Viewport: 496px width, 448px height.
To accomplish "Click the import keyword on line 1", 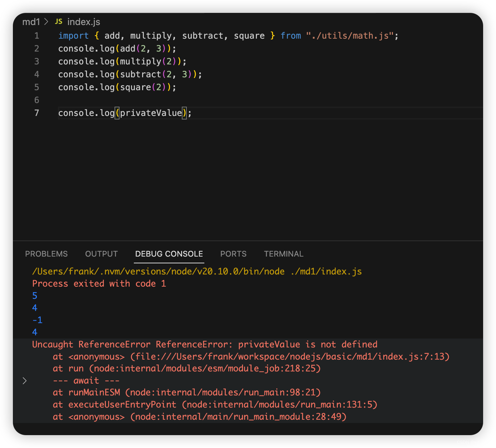I will [x=73, y=36].
